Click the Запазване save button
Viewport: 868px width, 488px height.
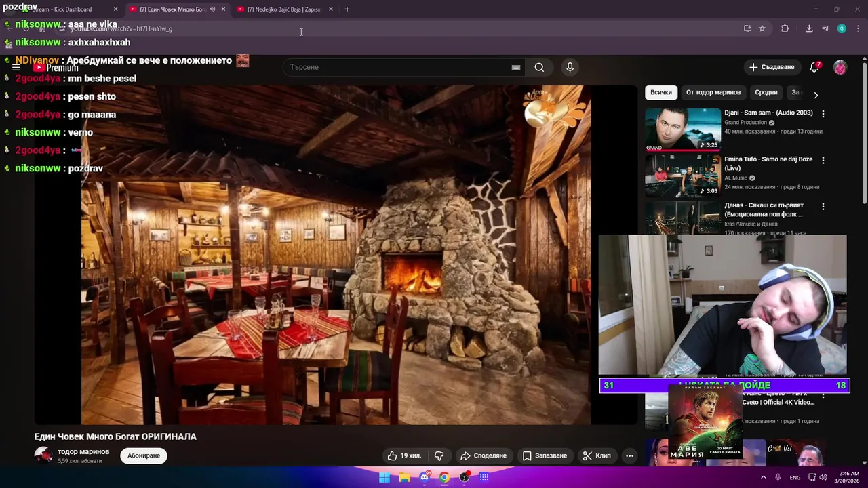click(x=545, y=455)
